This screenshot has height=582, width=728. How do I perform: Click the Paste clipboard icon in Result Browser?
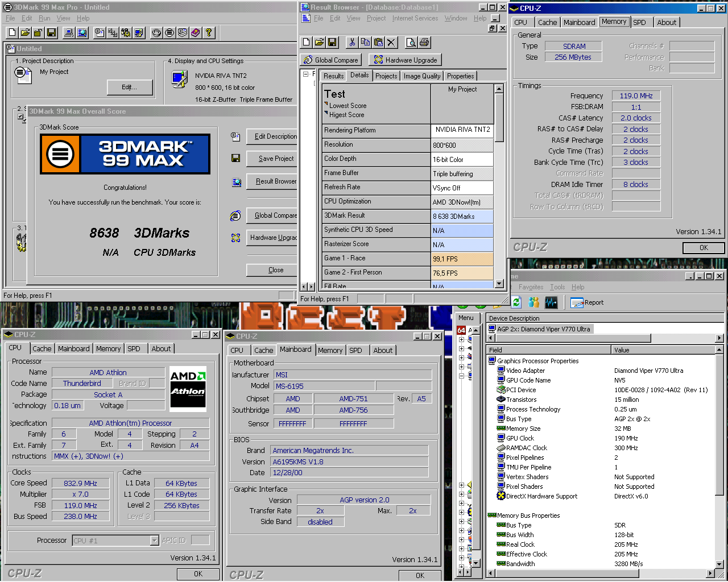(378, 42)
